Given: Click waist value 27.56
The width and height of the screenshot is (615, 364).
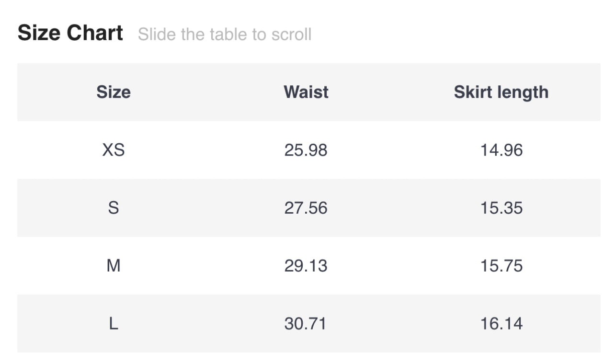Looking at the screenshot, I should [x=306, y=208].
